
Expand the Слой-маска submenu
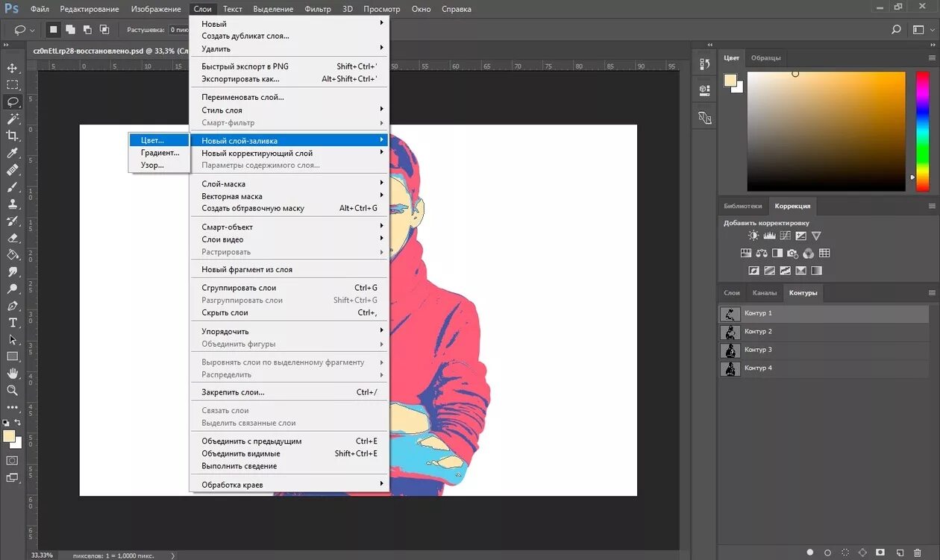point(289,183)
